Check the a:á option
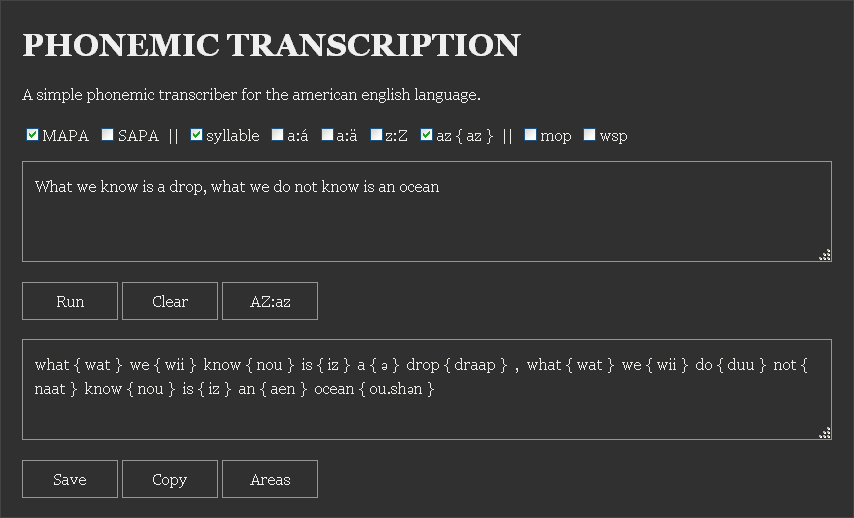Viewport: 854px width, 518px height. point(278,135)
